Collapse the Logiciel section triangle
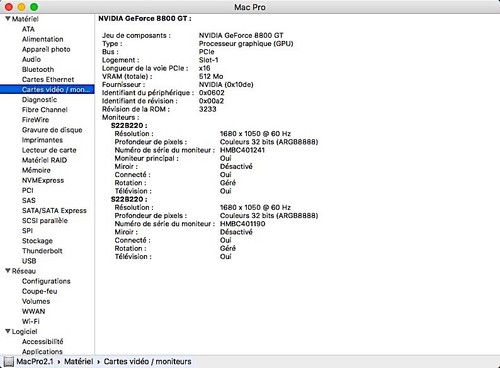Screen dimensions: 500x368 point(8,331)
